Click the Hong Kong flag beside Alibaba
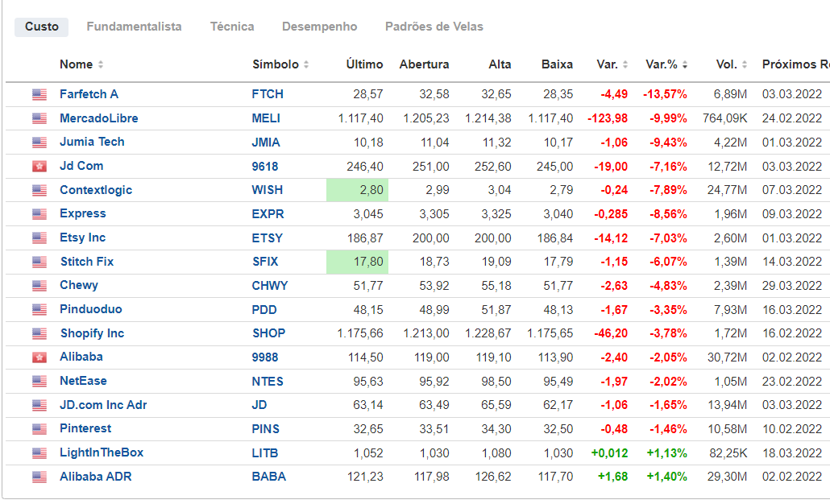This screenshot has height=504, width=830. coord(39,357)
